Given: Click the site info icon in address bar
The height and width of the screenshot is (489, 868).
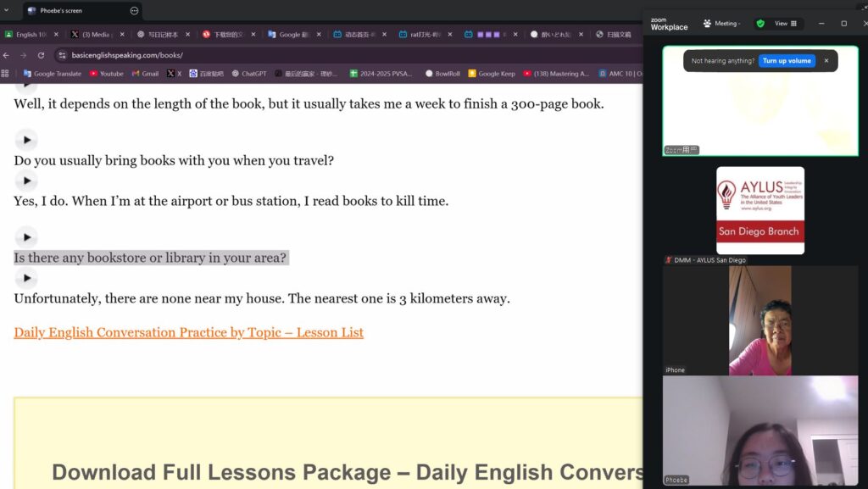Looking at the screenshot, I should tap(62, 55).
